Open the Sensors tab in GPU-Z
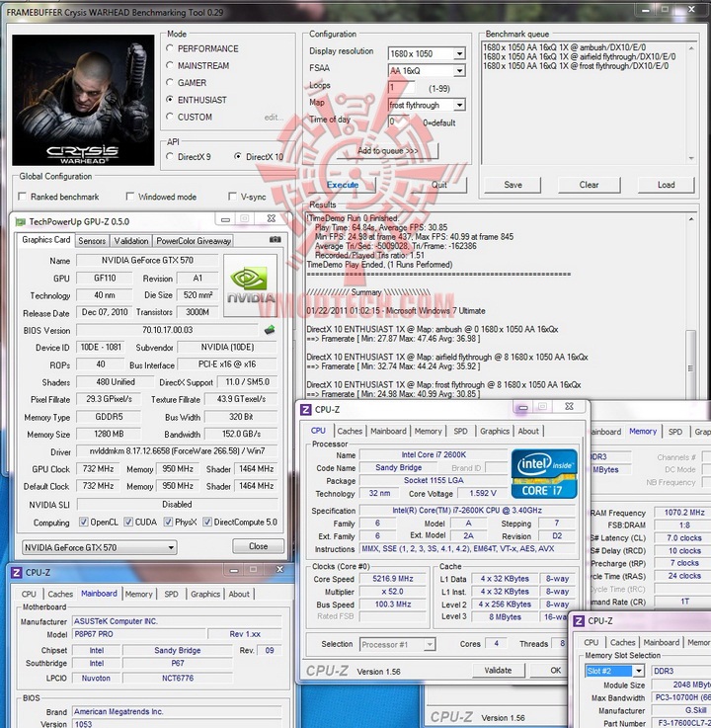Image resolution: width=711 pixels, height=728 pixels. 92,241
